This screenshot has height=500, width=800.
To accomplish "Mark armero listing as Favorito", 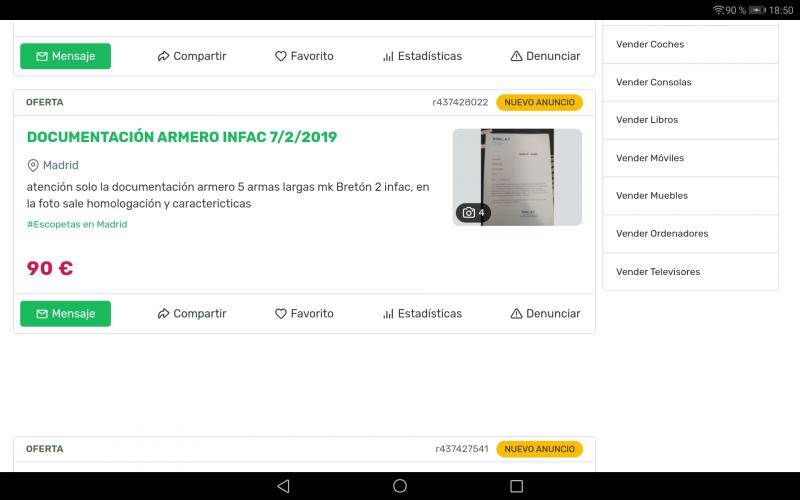I will click(304, 313).
